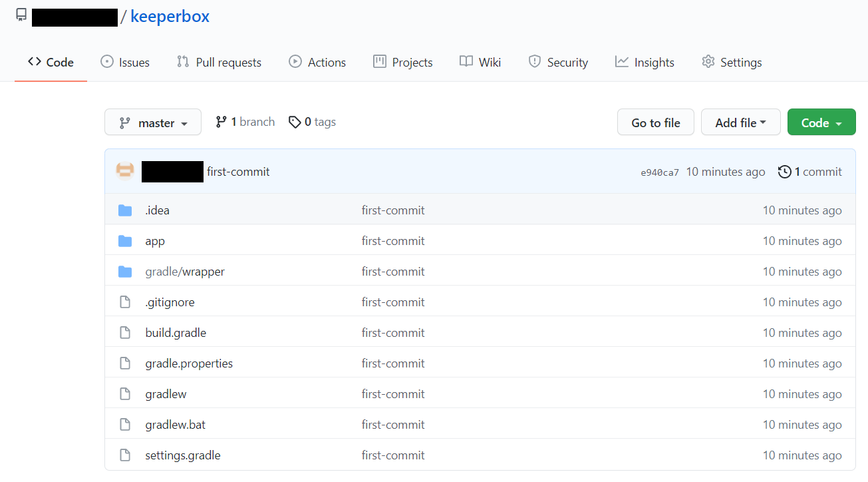Viewport: 868px width, 482px height.
Task: Switch to the Projects tab
Action: pyautogui.click(x=403, y=62)
